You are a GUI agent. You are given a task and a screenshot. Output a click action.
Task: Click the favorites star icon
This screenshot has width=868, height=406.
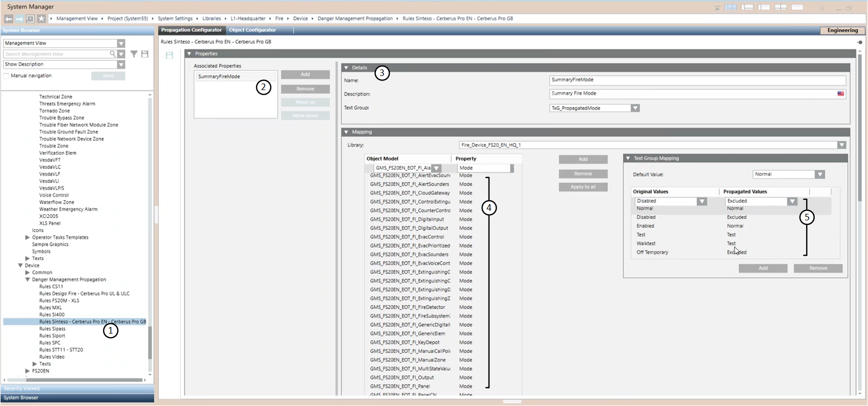tap(41, 19)
